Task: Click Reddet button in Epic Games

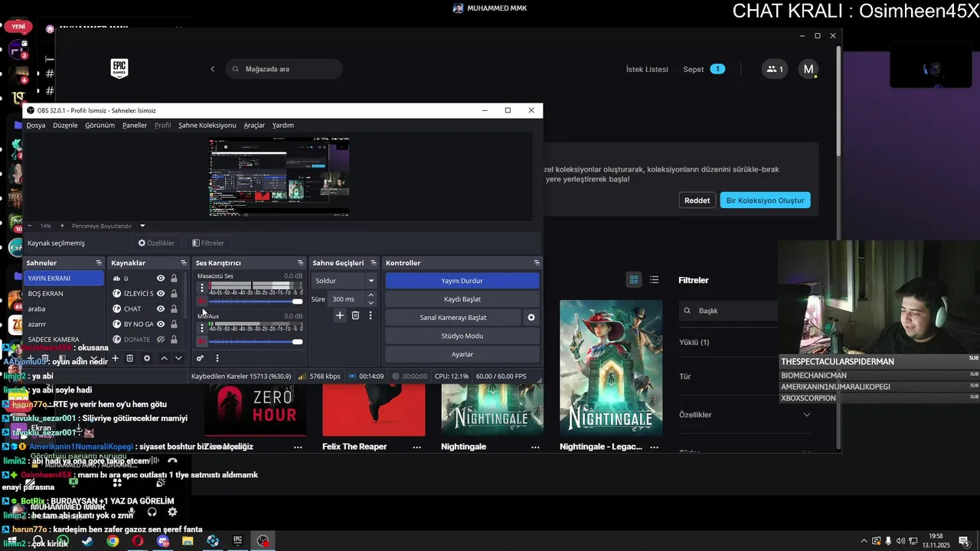Action: point(697,201)
